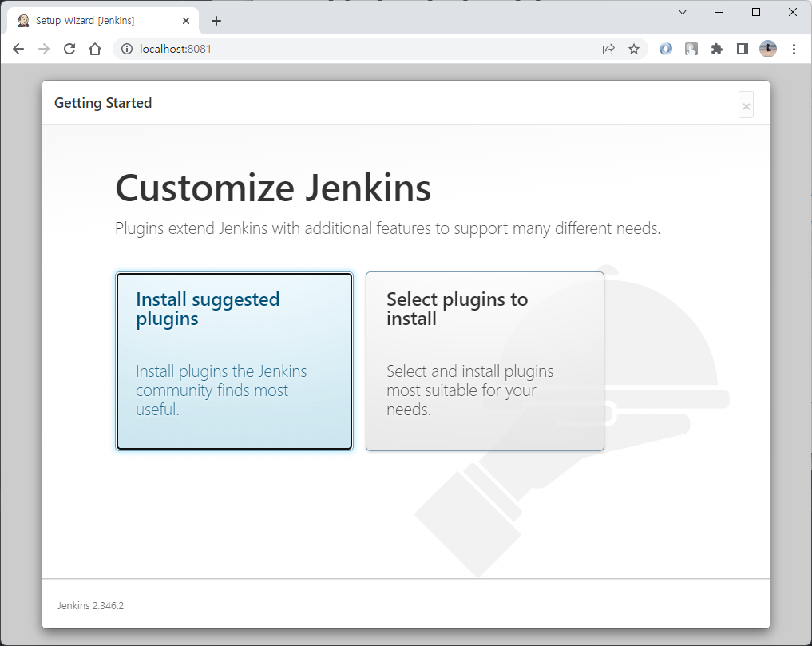
Task: Open the tab search dropdown
Action: (683, 12)
